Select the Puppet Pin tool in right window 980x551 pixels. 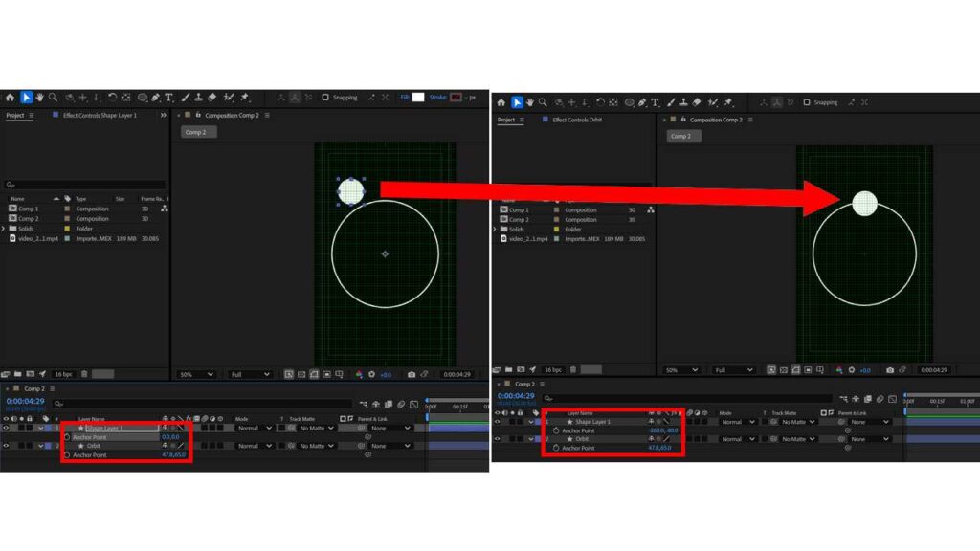728,102
